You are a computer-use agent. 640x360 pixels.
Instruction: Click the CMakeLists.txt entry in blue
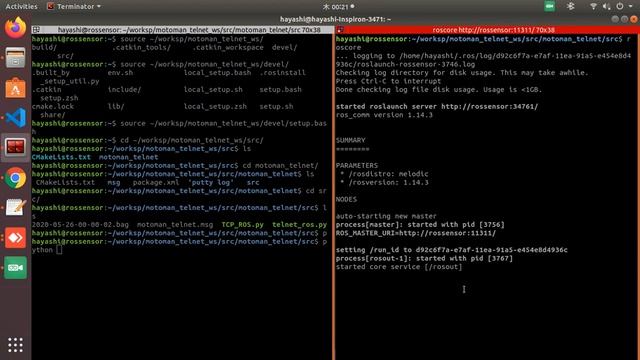[61, 157]
